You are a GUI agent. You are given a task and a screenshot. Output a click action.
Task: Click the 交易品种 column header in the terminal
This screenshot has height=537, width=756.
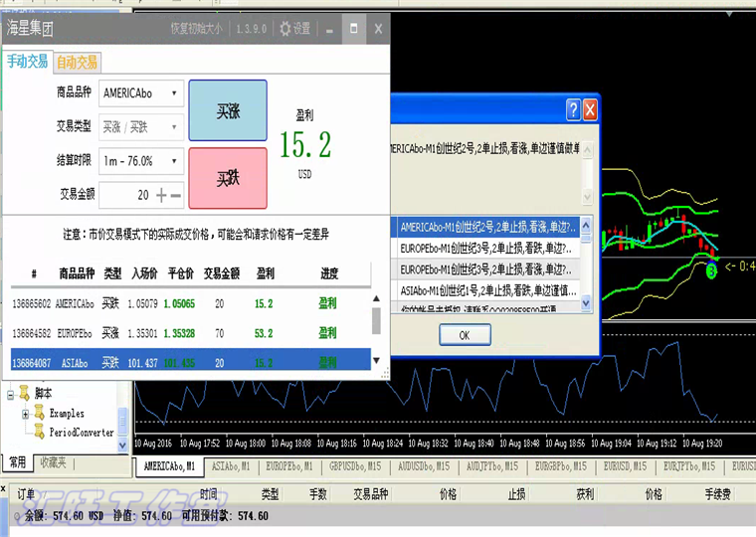pyautogui.click(x=371, y=494)
